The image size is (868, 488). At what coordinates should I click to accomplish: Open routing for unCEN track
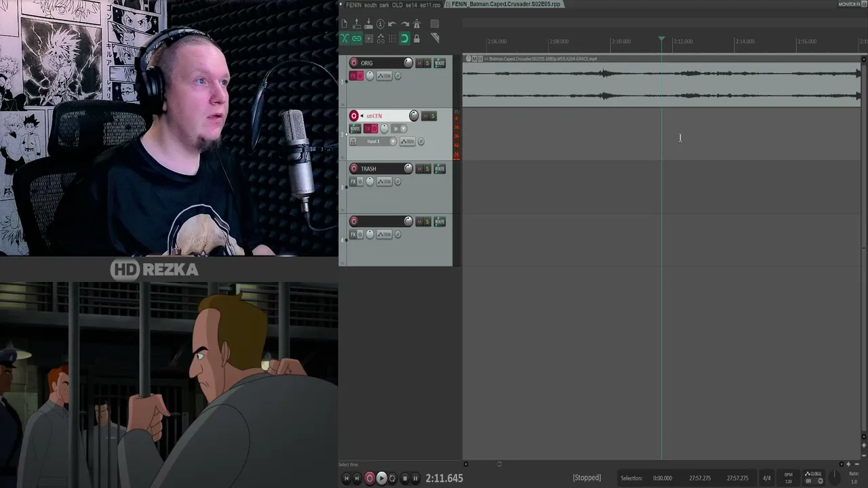[355, 129]
